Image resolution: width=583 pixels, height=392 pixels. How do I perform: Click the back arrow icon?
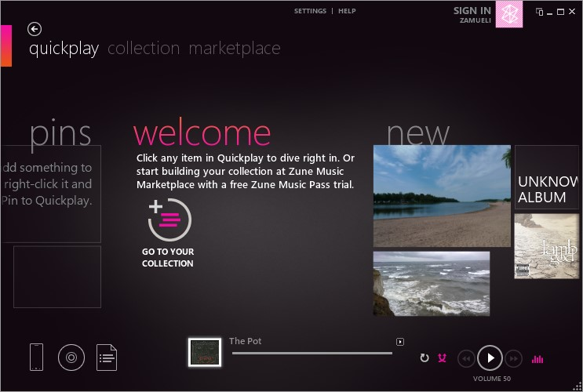[35, 29]
